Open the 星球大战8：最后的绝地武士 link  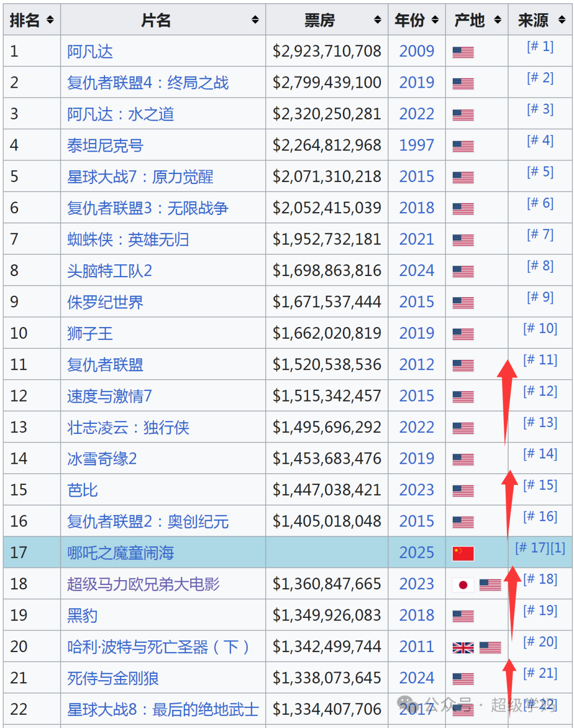pos(163,710)
